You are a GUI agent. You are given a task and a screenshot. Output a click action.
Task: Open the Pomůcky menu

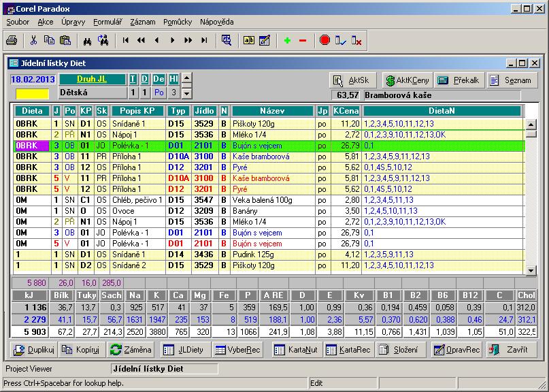coord(178,22)
